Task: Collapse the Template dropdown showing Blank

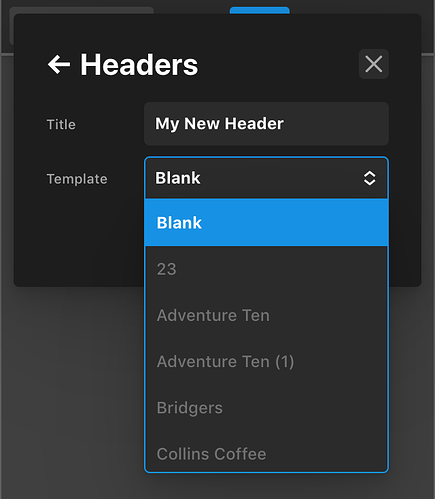Action: [x=266, y=178]
